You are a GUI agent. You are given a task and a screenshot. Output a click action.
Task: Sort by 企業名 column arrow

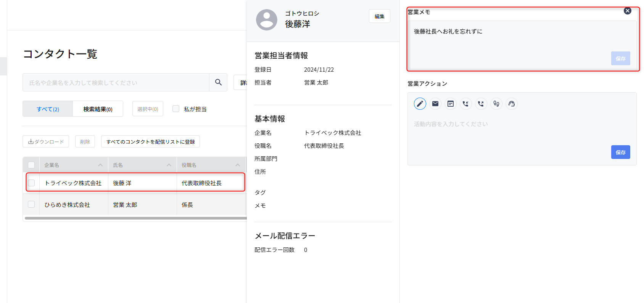pyautogui.click(x=100, y=165)
